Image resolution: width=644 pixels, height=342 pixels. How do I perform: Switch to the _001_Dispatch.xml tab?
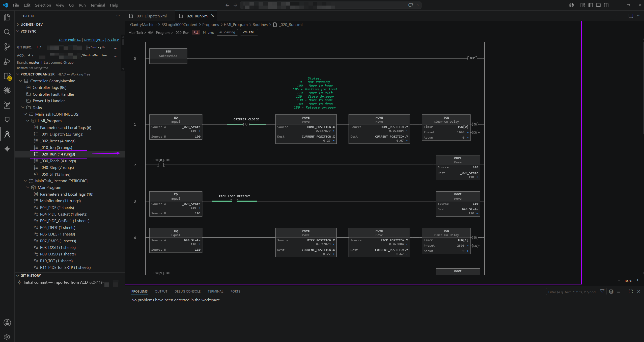pyautogui.click(x=150, y=16)
